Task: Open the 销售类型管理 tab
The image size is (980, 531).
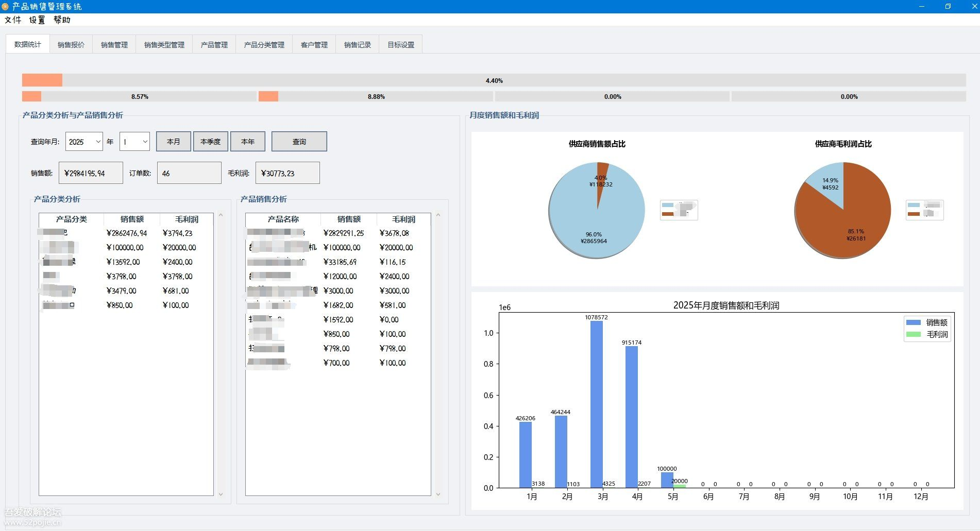Action: 164,45
